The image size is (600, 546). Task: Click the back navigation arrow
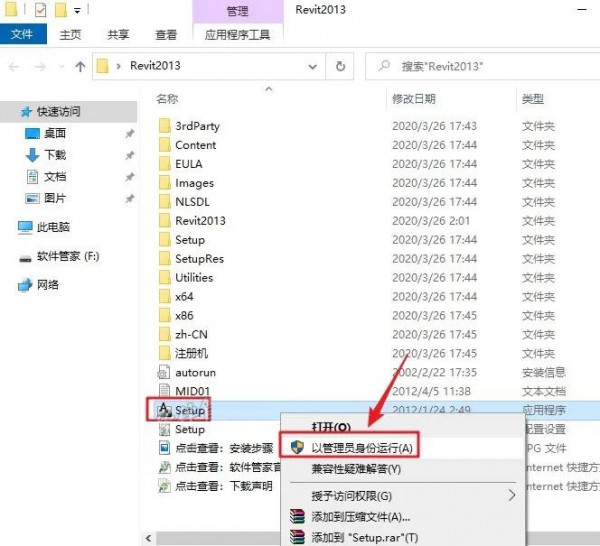click(14, 67)
